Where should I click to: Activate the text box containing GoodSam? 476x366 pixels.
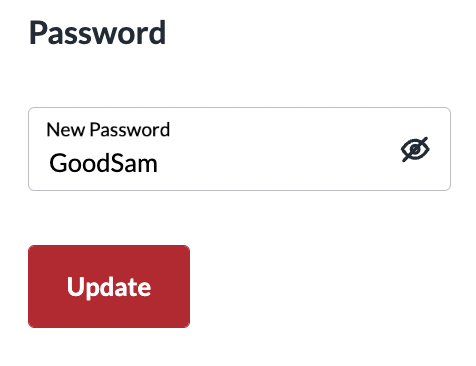[239, 149]
